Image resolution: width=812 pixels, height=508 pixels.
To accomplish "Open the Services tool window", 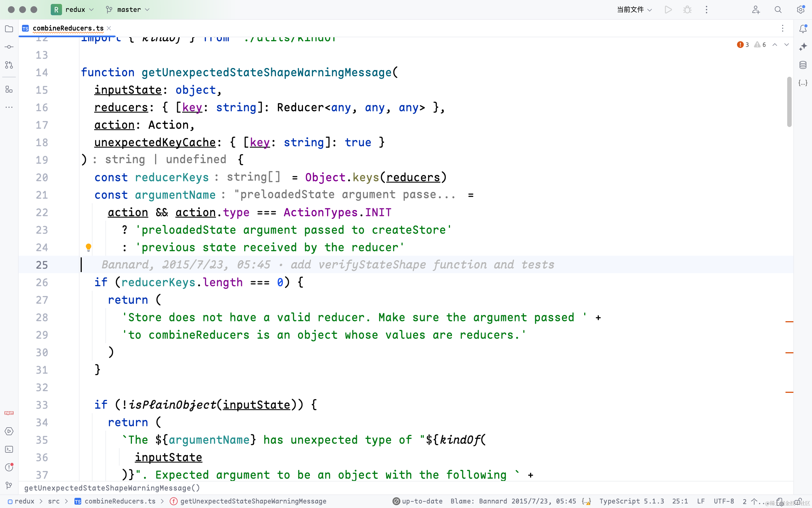I will [x=9, y=431].
